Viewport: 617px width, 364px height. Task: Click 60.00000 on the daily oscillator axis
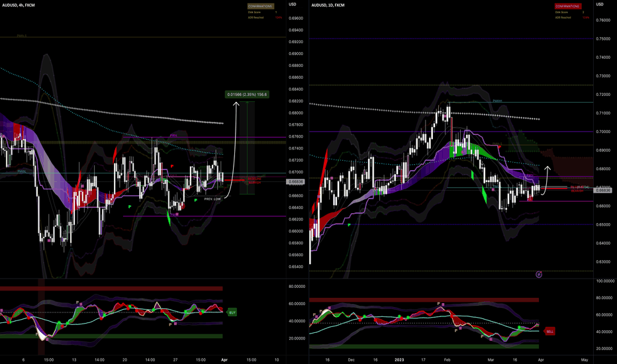tap(604, 315)
